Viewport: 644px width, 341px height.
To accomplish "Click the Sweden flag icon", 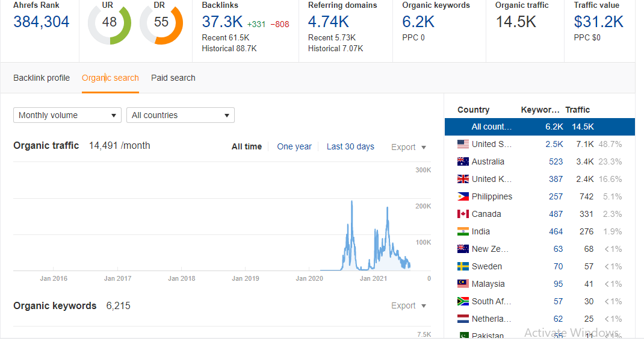I will pos(463,266).
